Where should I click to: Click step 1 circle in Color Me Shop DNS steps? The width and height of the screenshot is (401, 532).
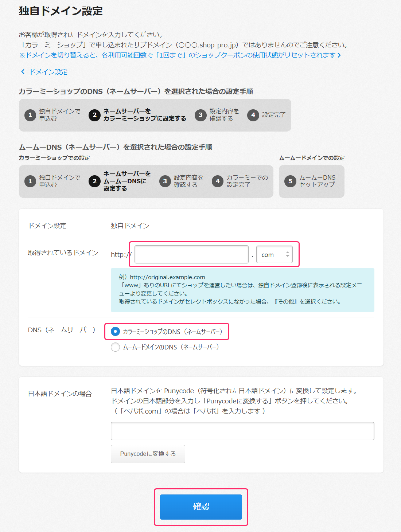pyautogui.click(x=30, y=115)
